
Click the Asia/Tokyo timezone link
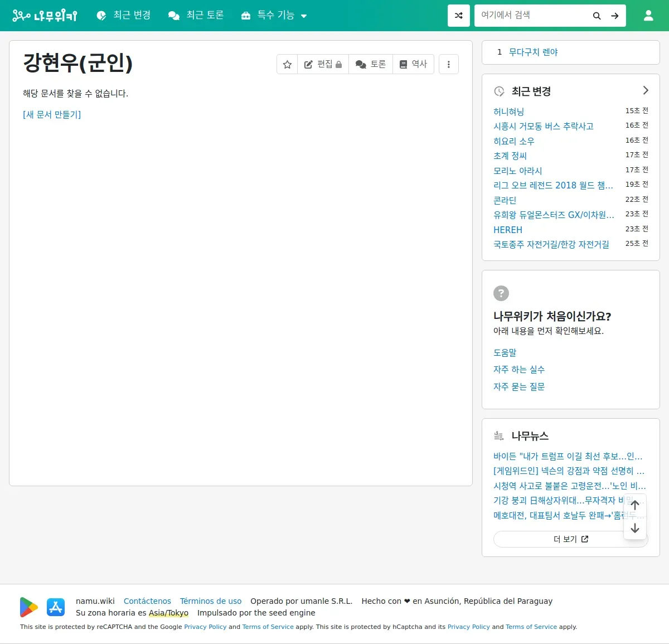point(168,613)
